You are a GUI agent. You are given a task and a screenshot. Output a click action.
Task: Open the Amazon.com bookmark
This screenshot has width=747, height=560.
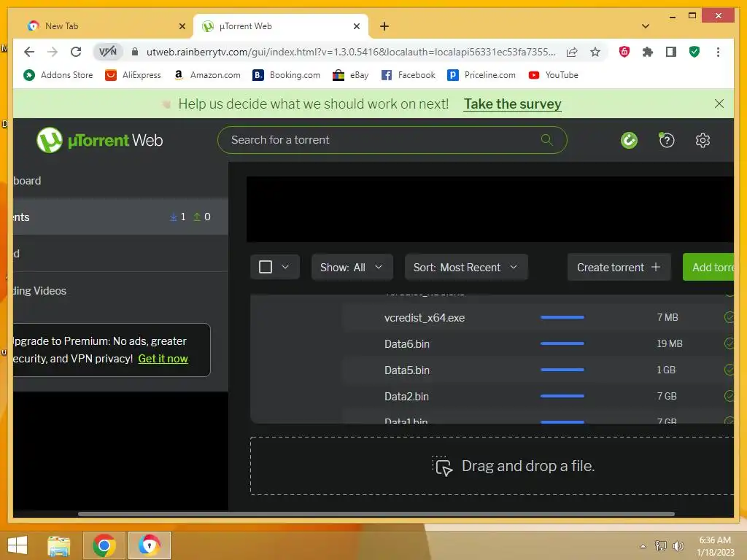coord(207,75)
